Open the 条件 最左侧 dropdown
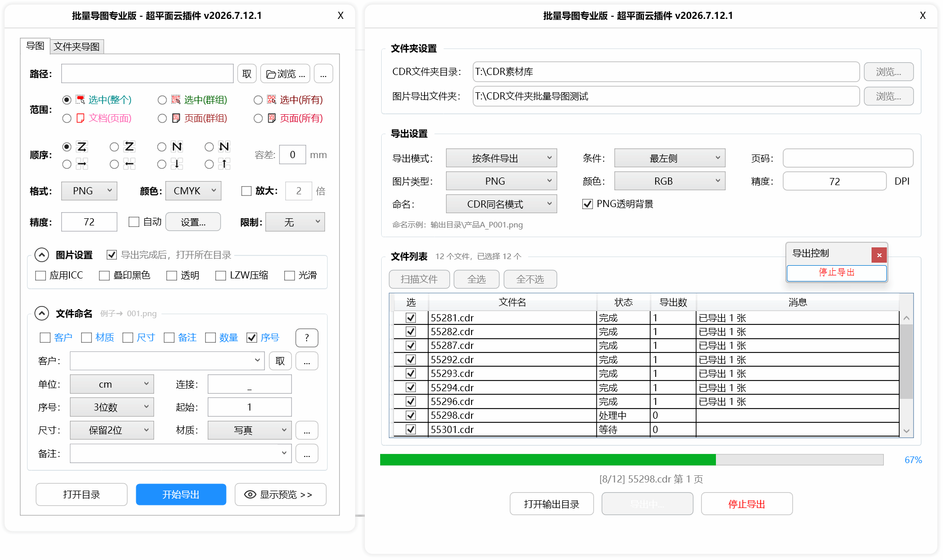Viewport: 943px width, 560px height. [x=670, y=158]
